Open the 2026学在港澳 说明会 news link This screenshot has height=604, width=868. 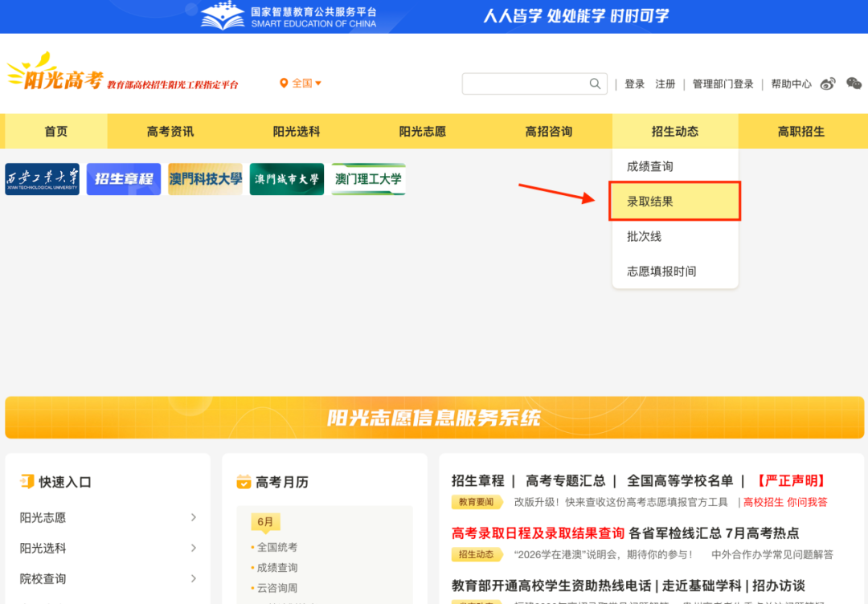(x=604, y=554)
